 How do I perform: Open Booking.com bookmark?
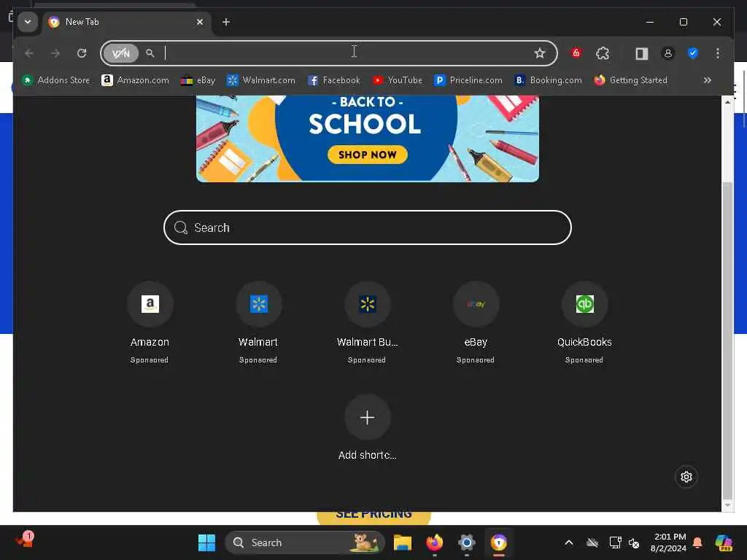549,80
